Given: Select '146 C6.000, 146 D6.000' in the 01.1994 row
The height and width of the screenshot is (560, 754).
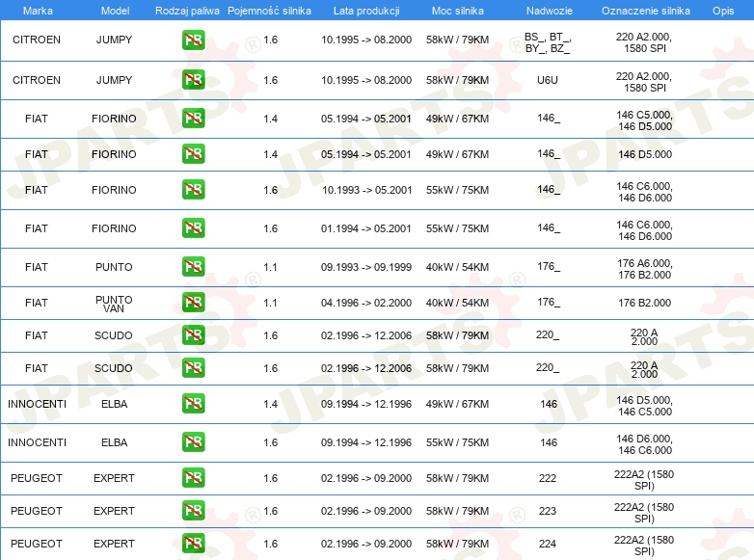Looking at the screenshot, I should pos(645,230).
